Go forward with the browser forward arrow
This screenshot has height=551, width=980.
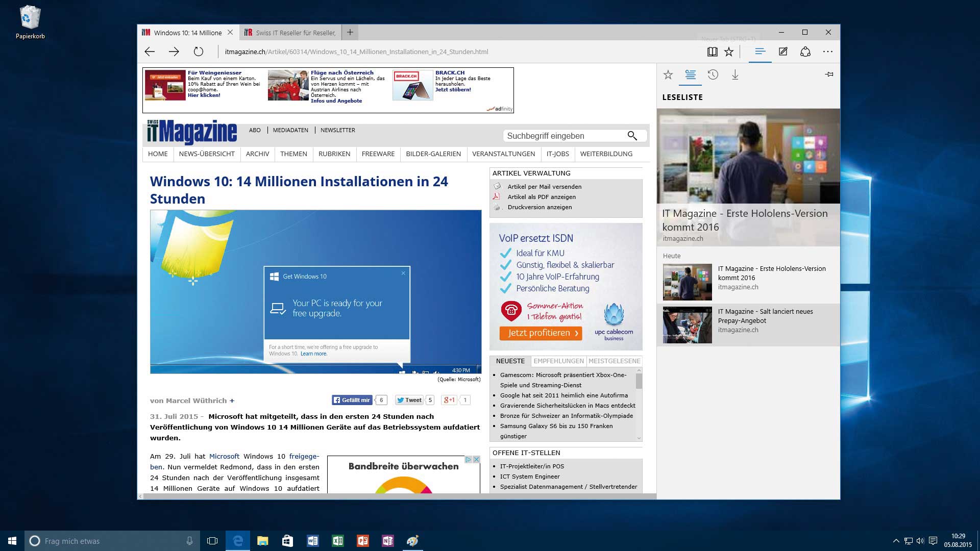174,52
